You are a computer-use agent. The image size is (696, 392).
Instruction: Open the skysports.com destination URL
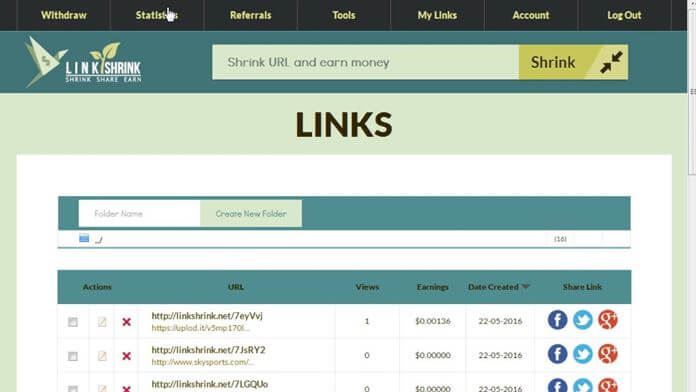[202, 362]
